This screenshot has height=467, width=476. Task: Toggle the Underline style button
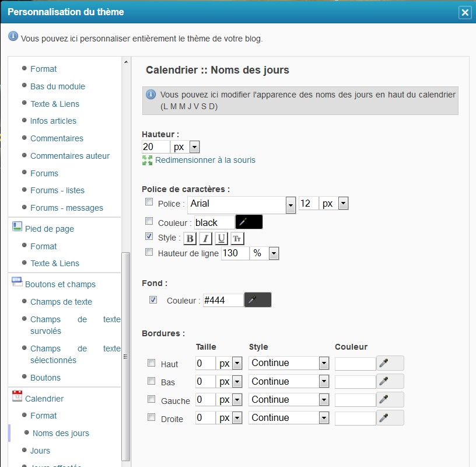pos(221,238)
